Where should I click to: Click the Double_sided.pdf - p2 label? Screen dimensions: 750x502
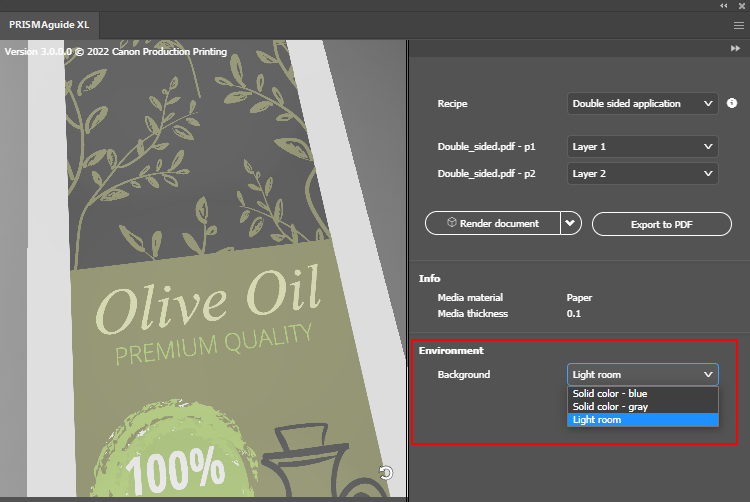pos(486,174)
